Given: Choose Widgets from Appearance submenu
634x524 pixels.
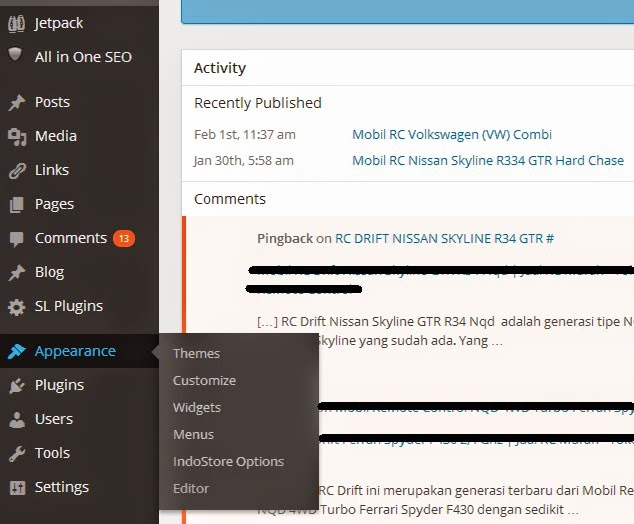Looking at the screenshot, I should 197,408.
